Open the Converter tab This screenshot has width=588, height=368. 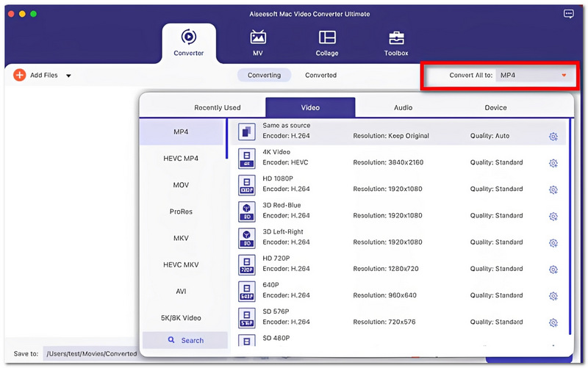click(189, 43)
